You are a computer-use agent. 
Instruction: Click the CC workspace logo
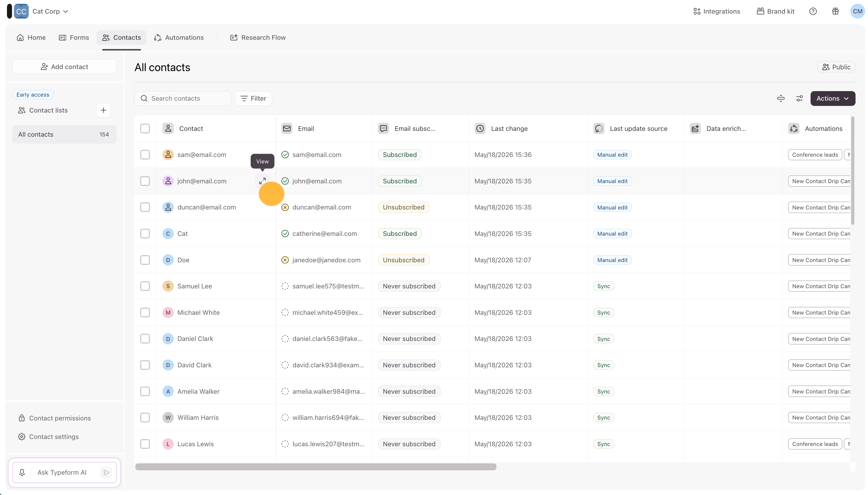(21, 11)
